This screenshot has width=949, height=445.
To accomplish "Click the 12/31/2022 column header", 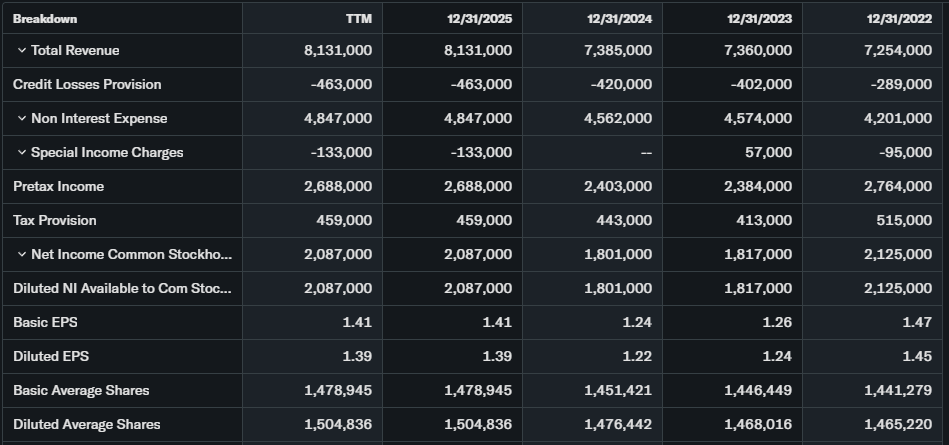I will (x=899, y=19).
